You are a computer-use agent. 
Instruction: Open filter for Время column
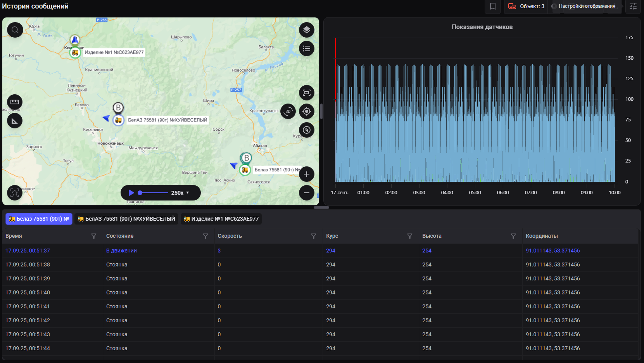[93, 236]
